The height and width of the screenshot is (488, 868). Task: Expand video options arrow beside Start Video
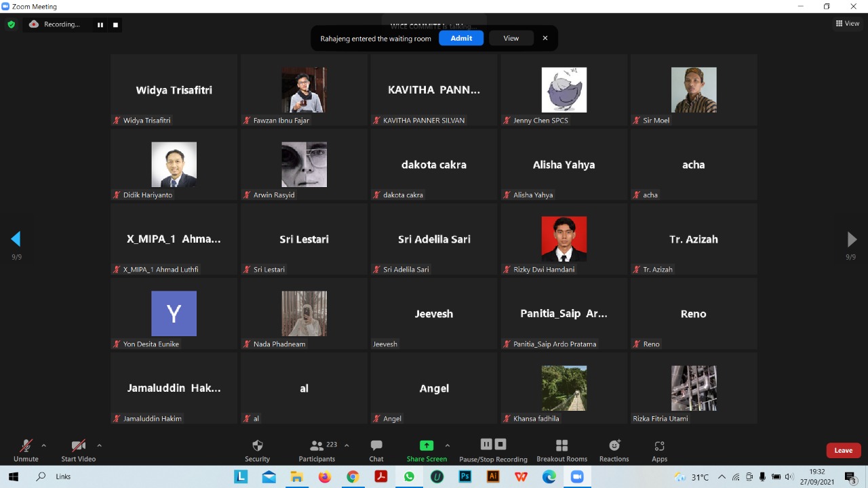(x=99, y=445)
